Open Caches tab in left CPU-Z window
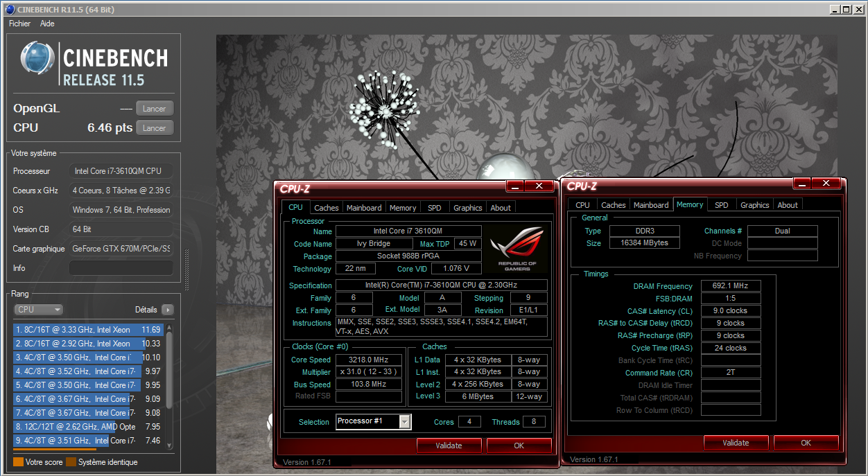This screenshot has width=868, height=476. (327, 208)
